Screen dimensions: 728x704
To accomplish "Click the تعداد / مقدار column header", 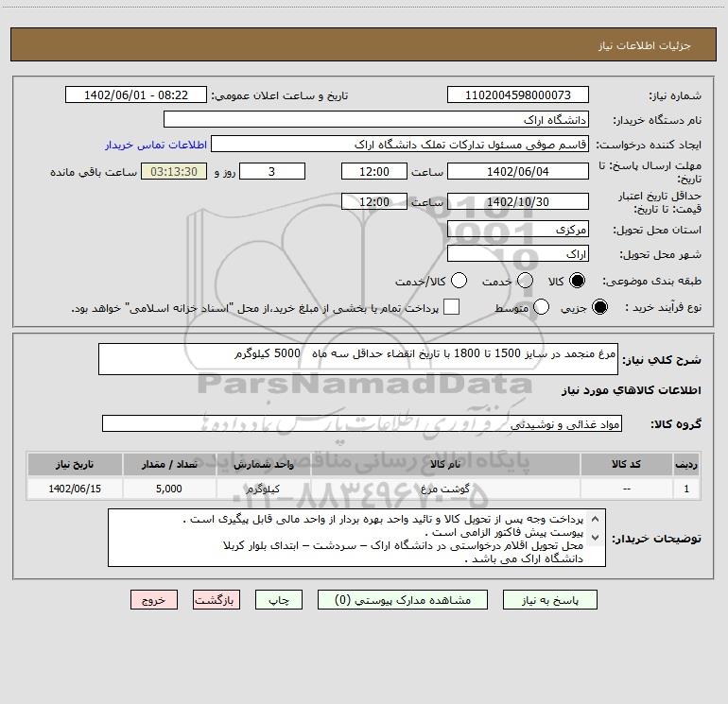I will pos(169,464).
